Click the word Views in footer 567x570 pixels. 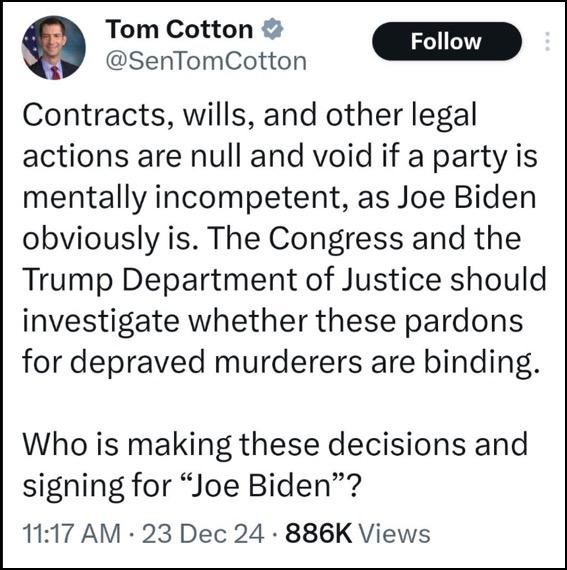pos(395,533)
